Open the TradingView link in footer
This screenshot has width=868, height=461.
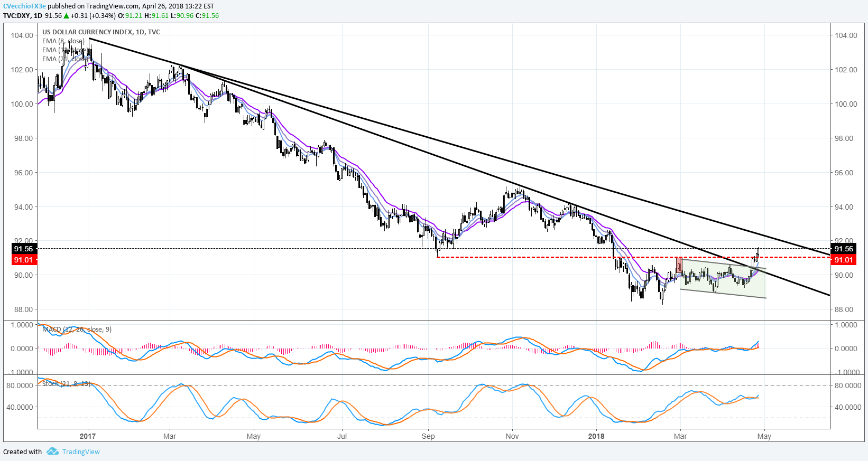click(x=81, y=451)
